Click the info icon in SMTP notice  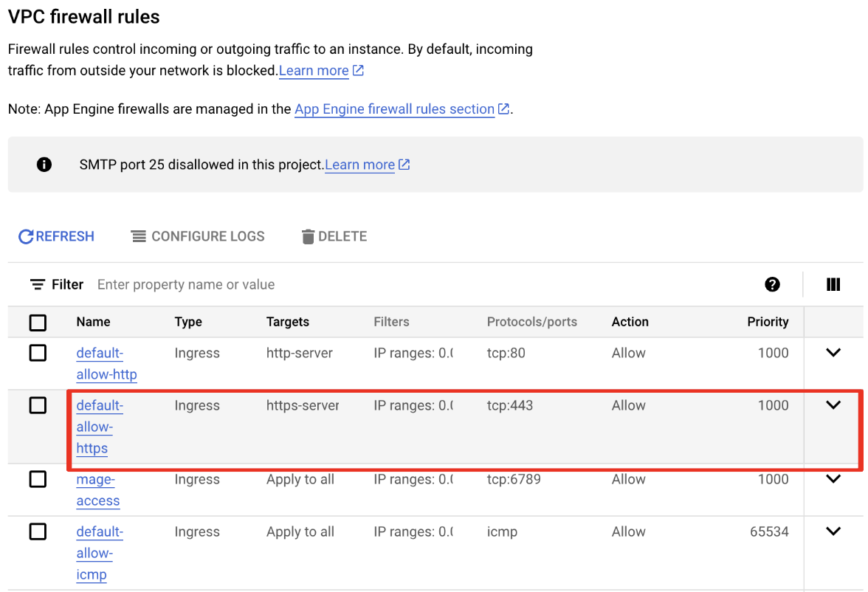[44, 165]
